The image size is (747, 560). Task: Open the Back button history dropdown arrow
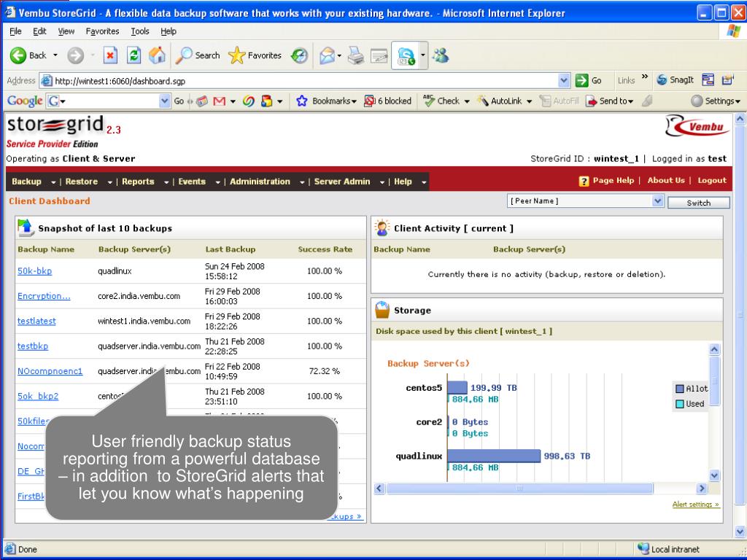click(55, 55)
